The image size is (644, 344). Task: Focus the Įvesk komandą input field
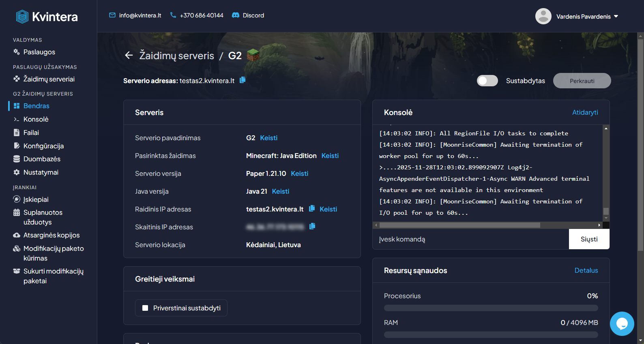tap(470, 239)
